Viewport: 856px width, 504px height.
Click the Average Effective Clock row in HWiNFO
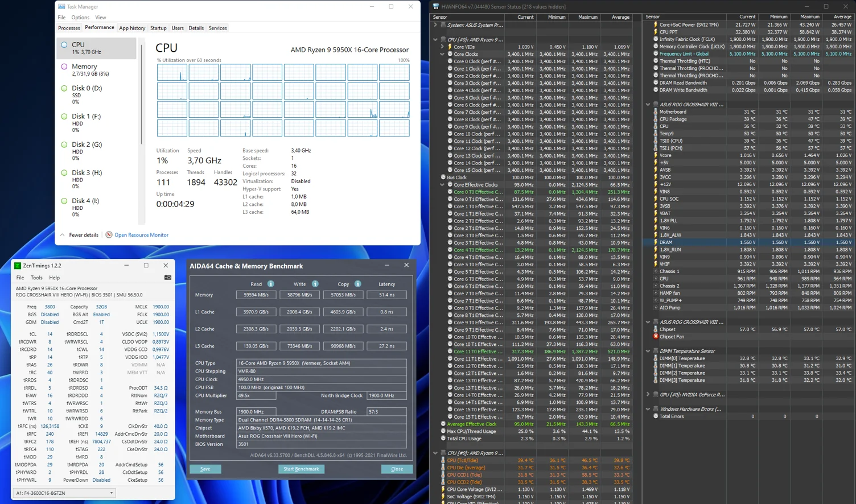(535, 424)
